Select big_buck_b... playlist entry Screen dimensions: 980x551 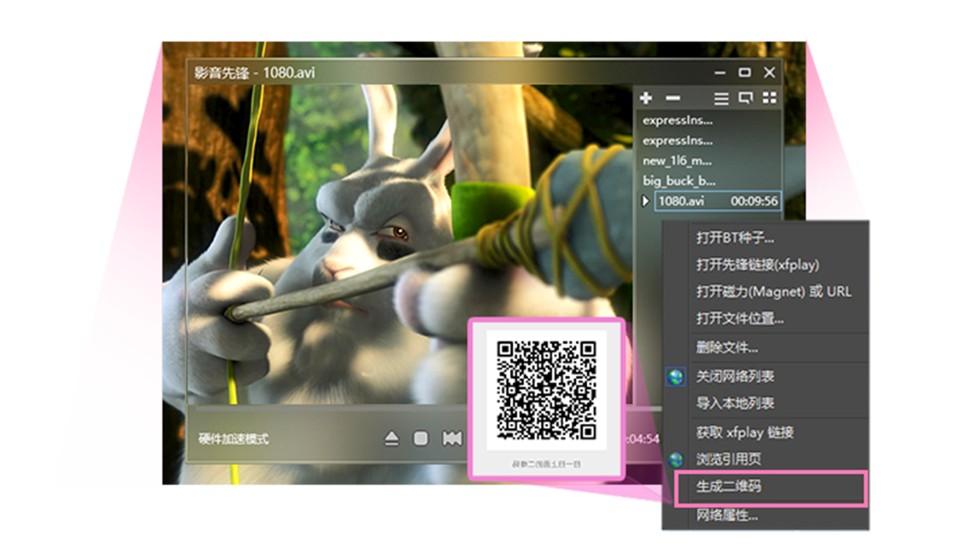point(679,181)
